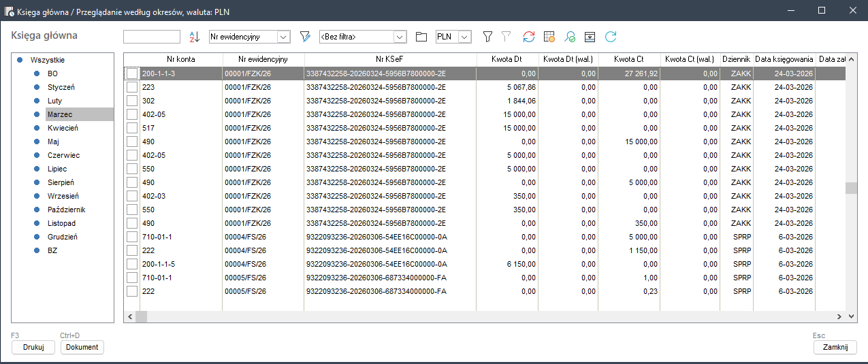Tick the checkbox for account 223 row
Screen dimensions: 868x364
(x=132, y=87)
